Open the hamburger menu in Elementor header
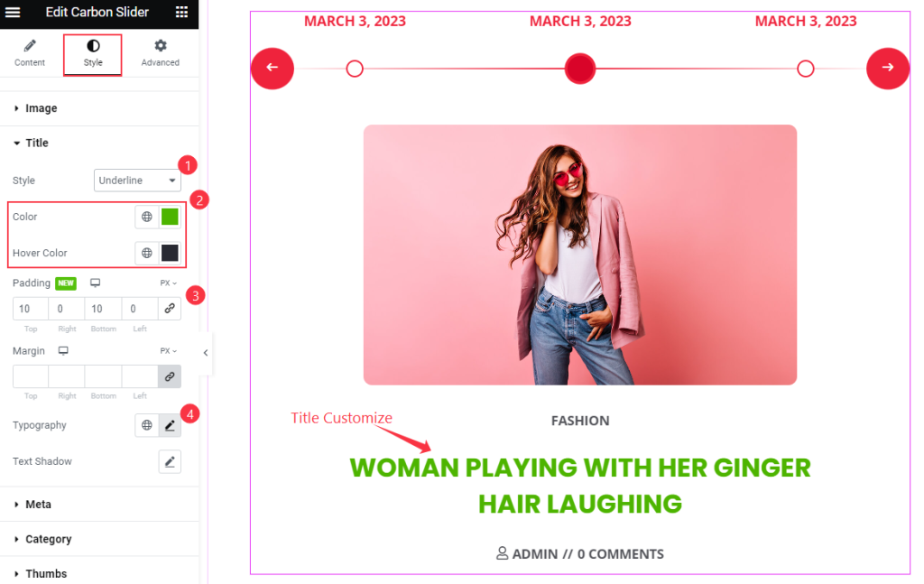Viewport: 924px width, 584px height. point(13,12)
